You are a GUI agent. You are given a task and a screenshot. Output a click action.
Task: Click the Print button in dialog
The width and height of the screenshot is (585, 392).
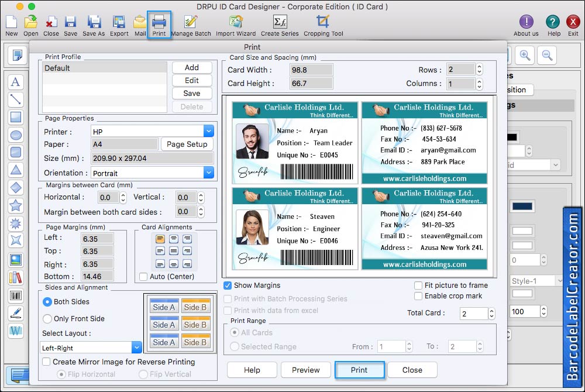(359, 370)
